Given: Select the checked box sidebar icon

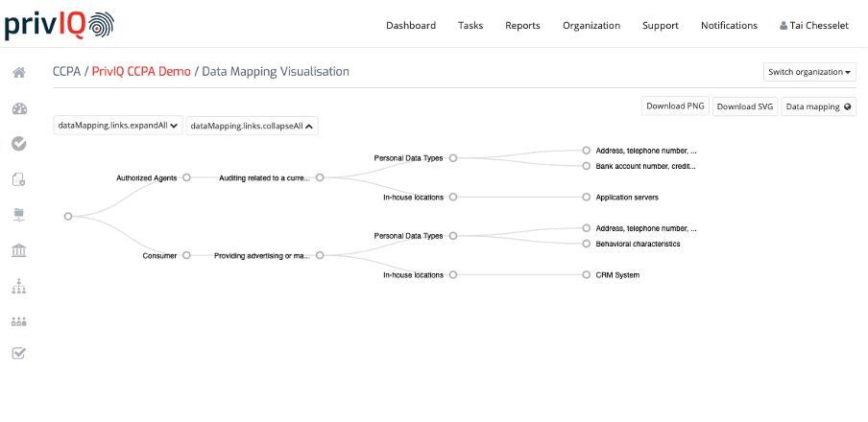Looking at the screenshot, I should point(19,353).
